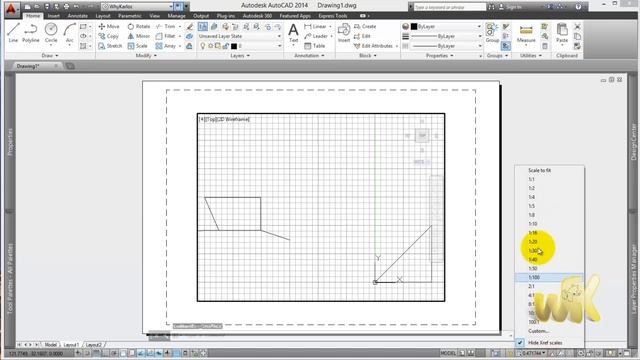Click the Scale tool

pyautogui.click(x=138, y=46)
